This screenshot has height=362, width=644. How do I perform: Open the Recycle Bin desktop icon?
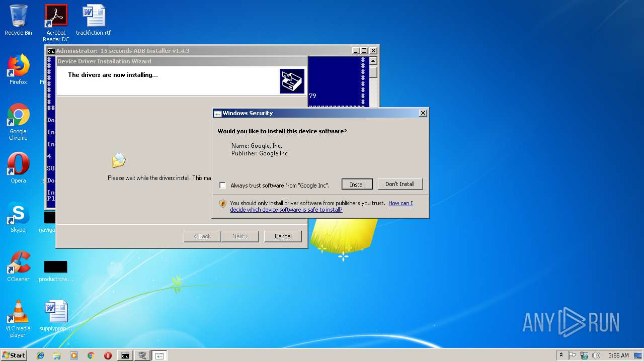[18, 20]
